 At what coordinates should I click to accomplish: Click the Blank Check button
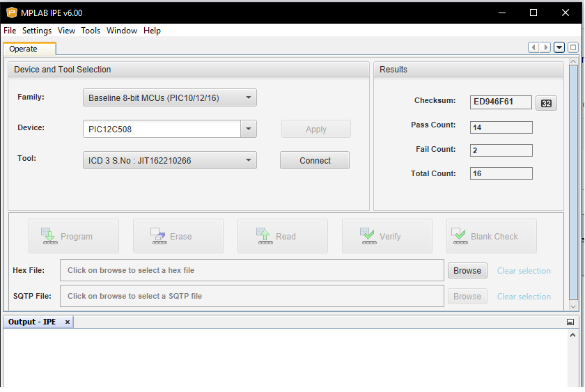[492, 236]
